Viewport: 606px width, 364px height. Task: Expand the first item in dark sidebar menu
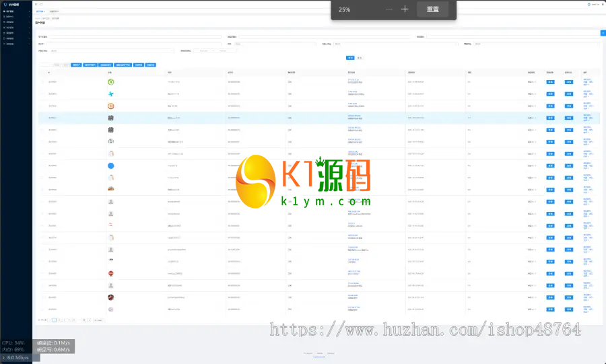coord(16,11)
